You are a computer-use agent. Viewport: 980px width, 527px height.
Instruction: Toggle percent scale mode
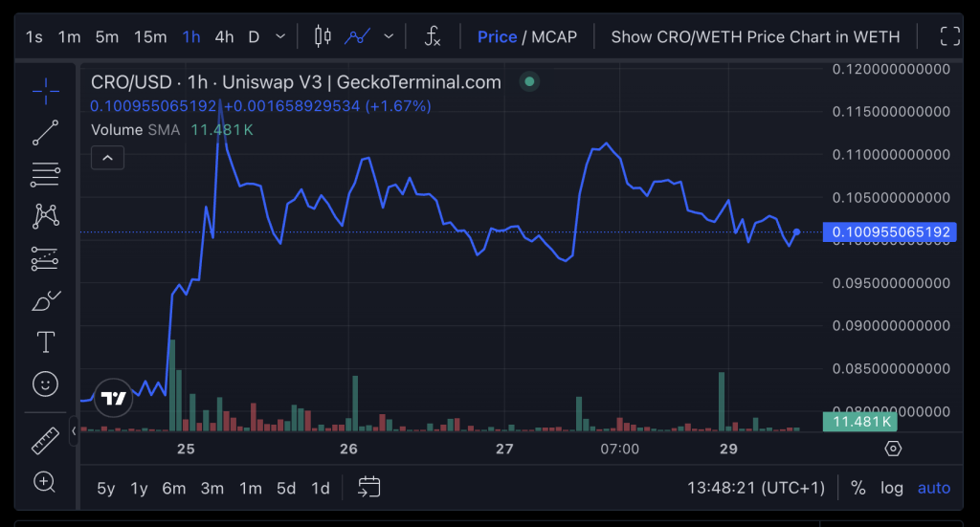858,488
